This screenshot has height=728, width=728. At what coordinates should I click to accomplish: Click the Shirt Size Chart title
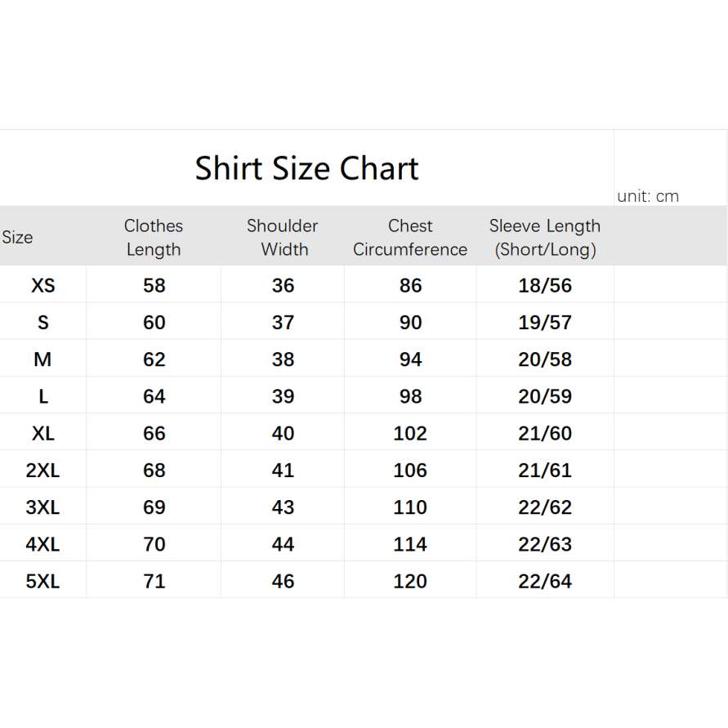click(x=307, y=168)
